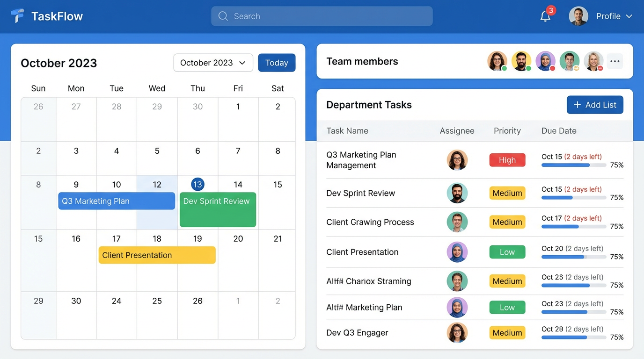Show more team members with ellipsis

coord(615,61)
